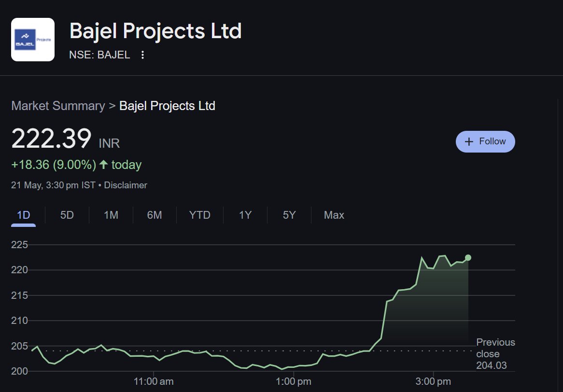
Task: Click the 225 y-axis label
Action: (19, 245)
